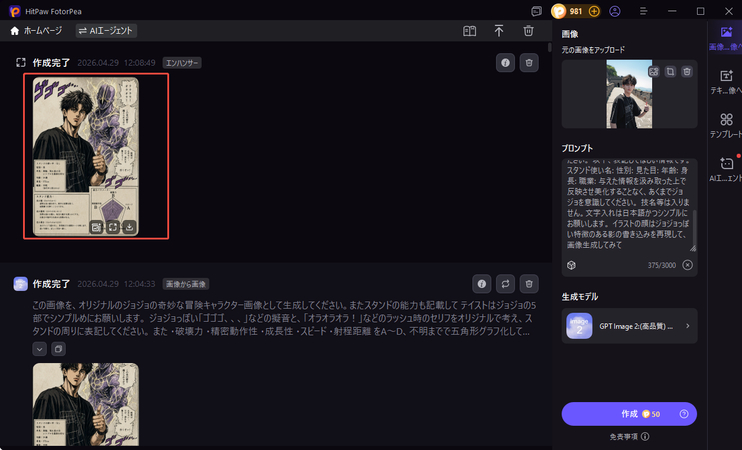Click the uploaded source photo thumbnail
This screenshot has height=450, width=742.
coord(629,94)
